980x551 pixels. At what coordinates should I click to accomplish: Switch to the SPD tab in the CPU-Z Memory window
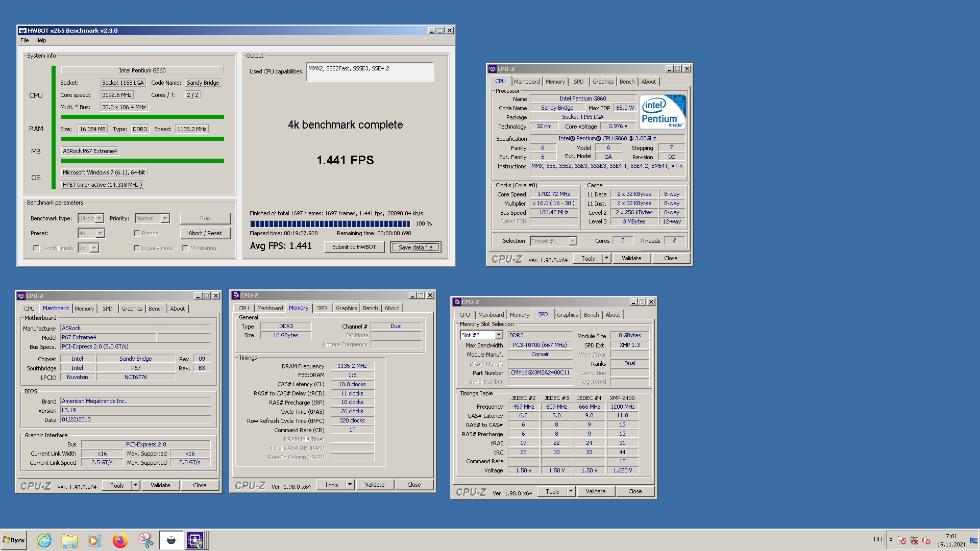point(322,308)
